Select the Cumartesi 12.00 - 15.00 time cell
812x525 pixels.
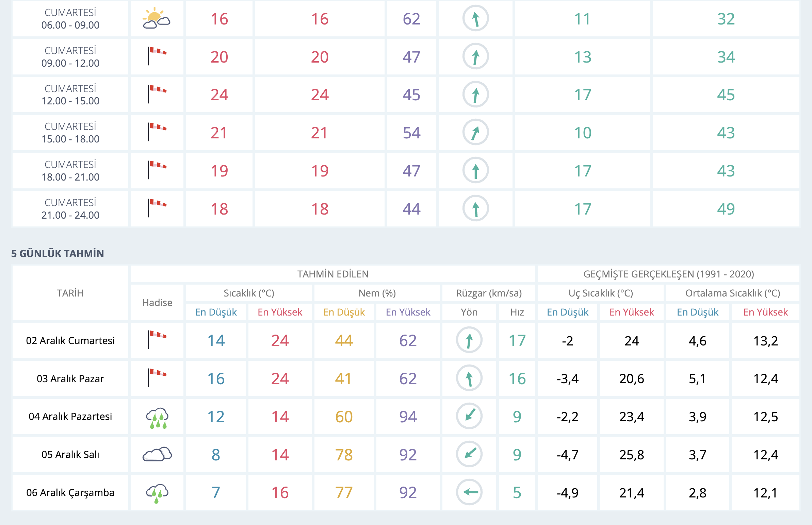(70, 95)
